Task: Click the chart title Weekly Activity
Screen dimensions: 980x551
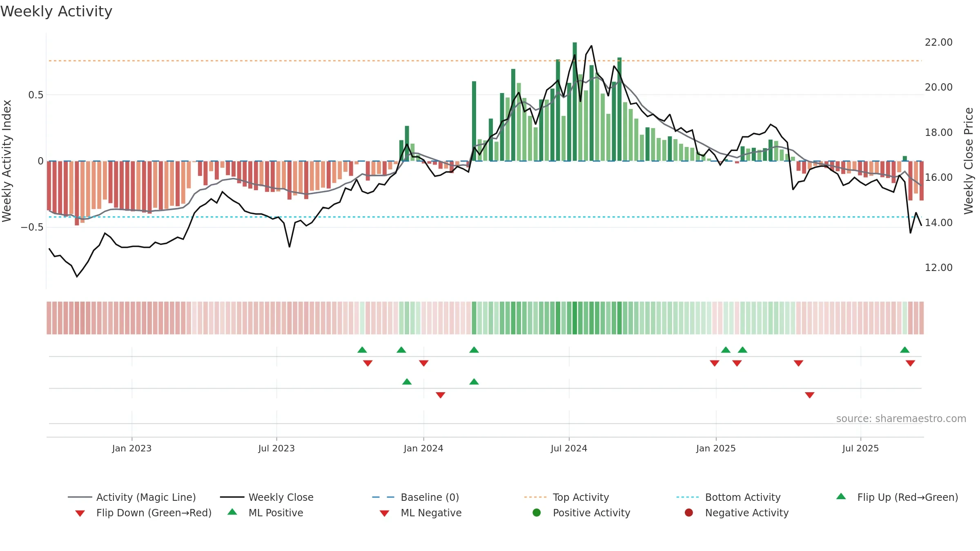Action: [56, 11]
